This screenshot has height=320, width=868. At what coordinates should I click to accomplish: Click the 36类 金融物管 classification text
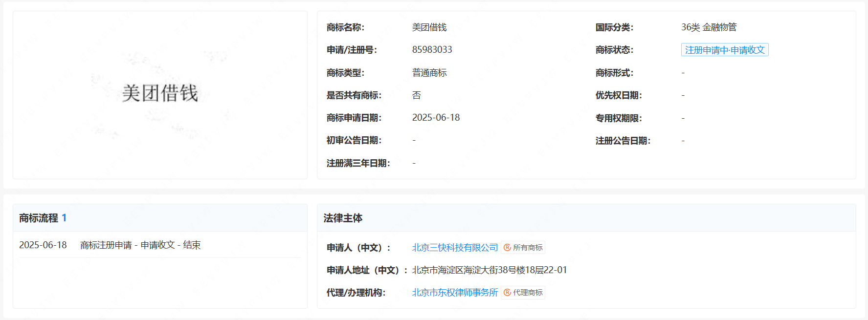[709, 27]
